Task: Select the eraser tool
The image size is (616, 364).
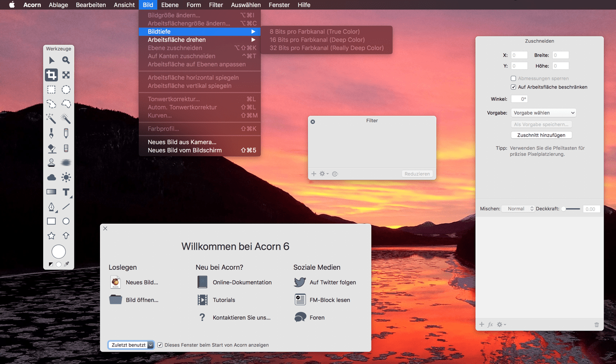Action: [x=66, y=148]
